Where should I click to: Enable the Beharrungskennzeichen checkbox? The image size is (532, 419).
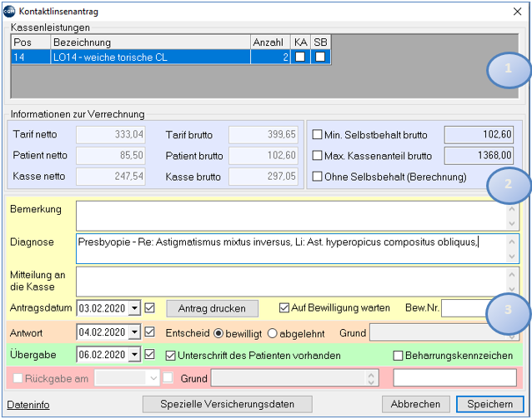coord(398,356)
